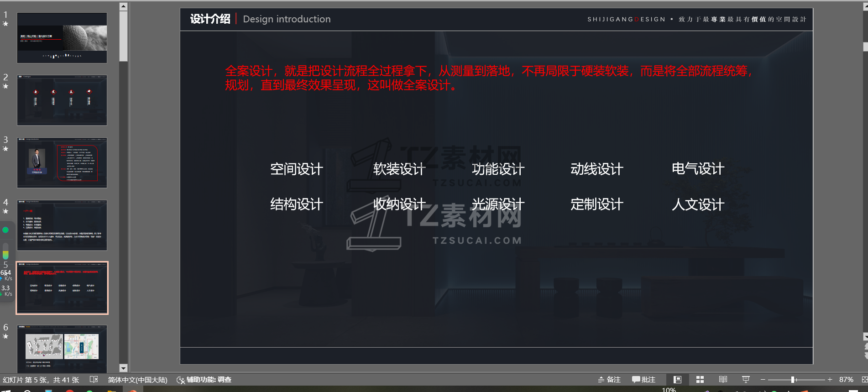Select the '电气设计' text on slide

point(698,169)
